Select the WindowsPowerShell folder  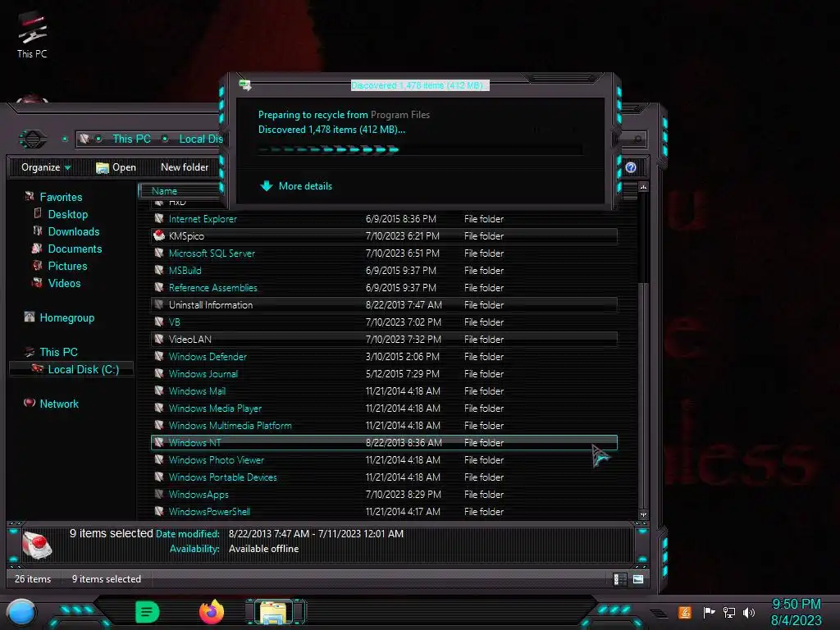pyautogui.click(x=385, y=511)
